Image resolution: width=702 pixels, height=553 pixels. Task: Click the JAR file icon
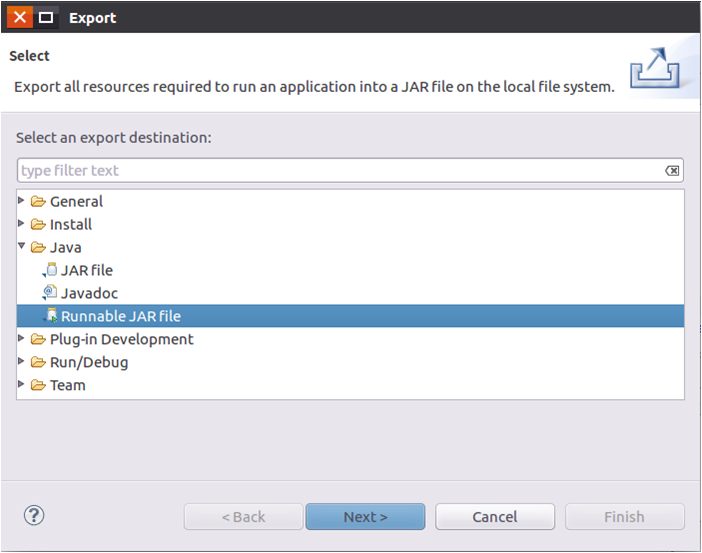50,270
